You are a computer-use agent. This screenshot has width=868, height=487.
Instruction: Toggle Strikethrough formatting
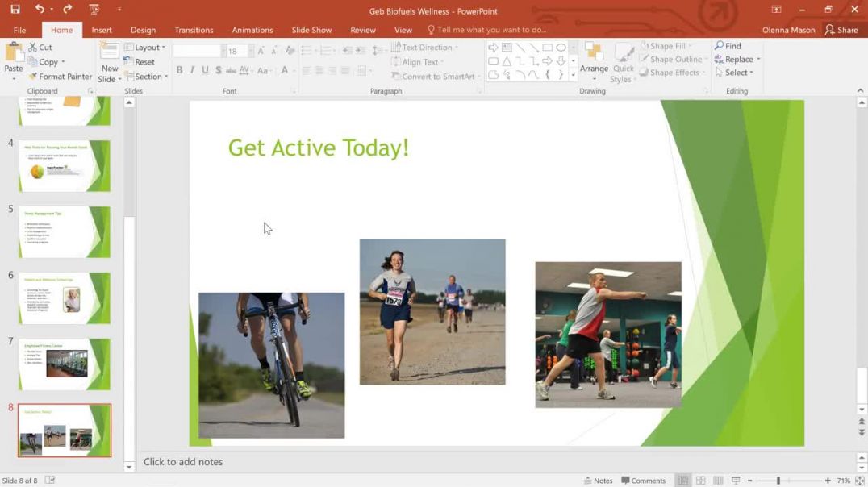pos(231,70)
